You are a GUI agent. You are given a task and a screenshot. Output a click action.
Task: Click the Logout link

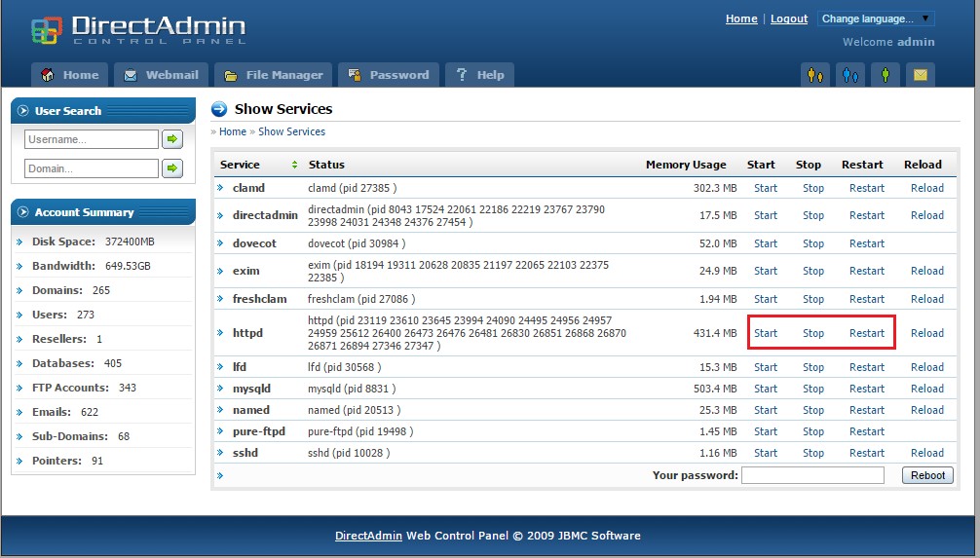(789, 19)
